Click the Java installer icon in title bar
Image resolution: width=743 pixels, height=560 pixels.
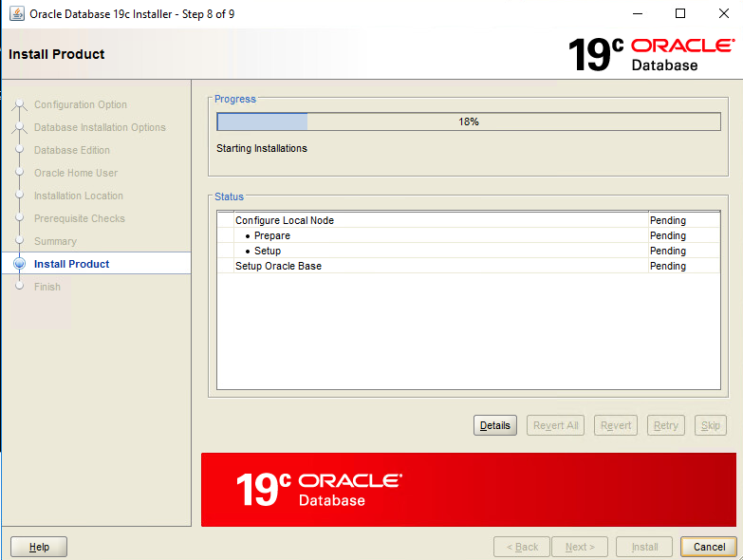pos(17,13)
